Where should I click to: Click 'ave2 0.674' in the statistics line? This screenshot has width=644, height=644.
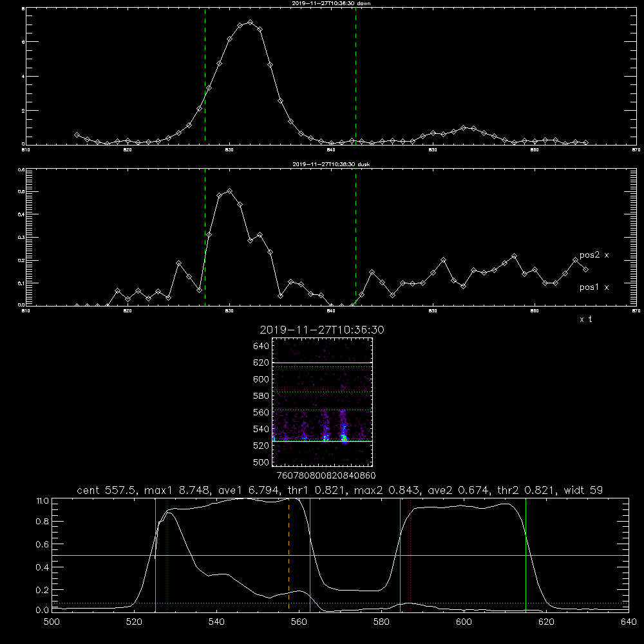pyautogui.click(x=458, y=490)
